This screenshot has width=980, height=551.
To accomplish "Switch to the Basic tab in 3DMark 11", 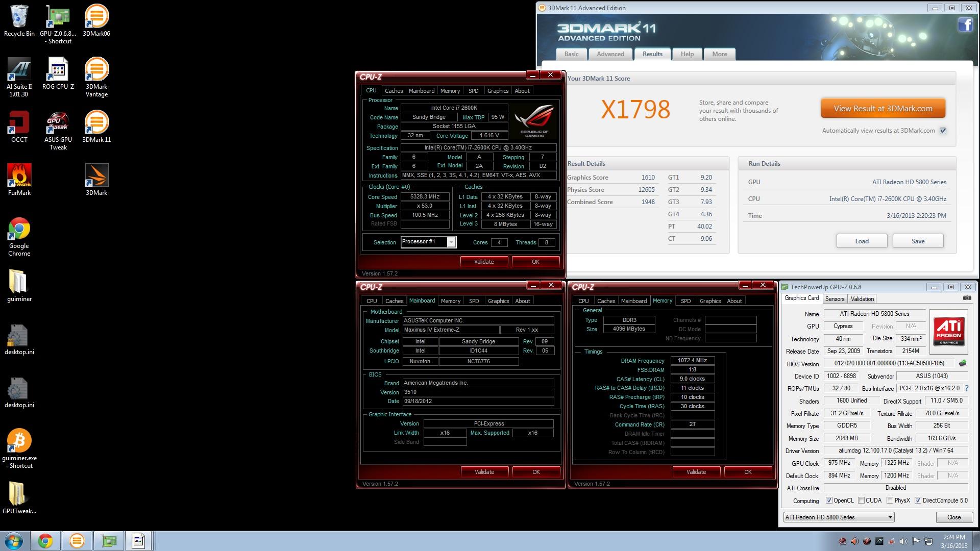I will point(571,54).
